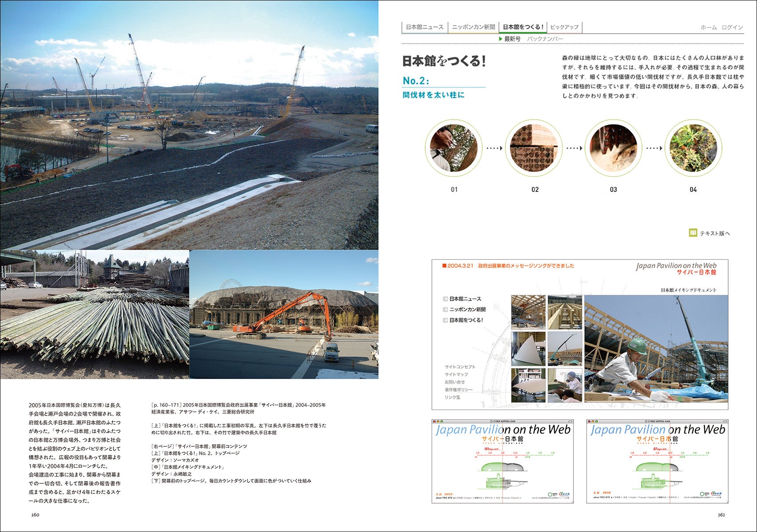Image resolution: width=757 pixels, height=532 pixels.
Task: Click the 間伐材を太い柱に subtitle
Action: tap(433, 95)
